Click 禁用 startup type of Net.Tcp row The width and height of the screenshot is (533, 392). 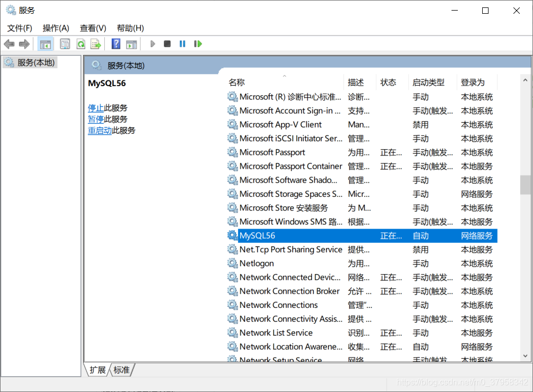[x=420, y=250]
